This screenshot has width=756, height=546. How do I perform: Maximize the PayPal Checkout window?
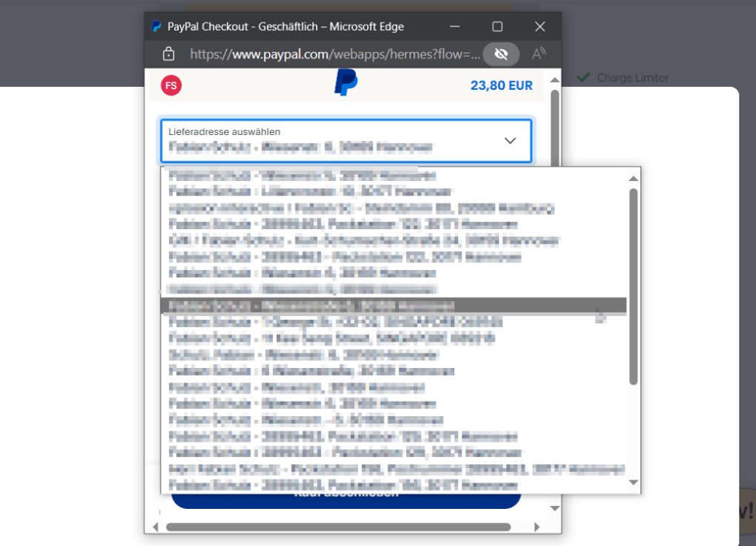point(497,27)
